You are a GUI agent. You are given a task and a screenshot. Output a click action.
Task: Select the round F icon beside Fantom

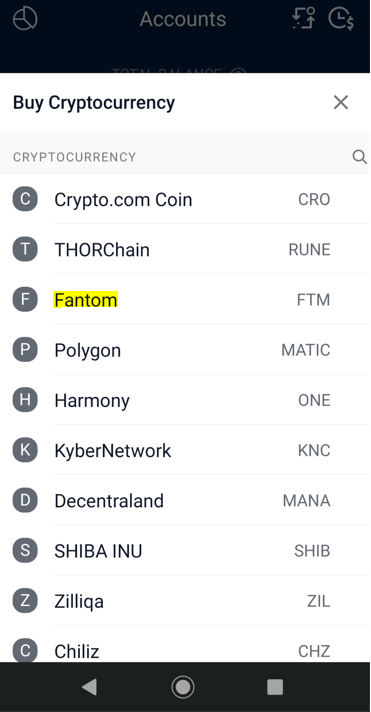(25, 299)
